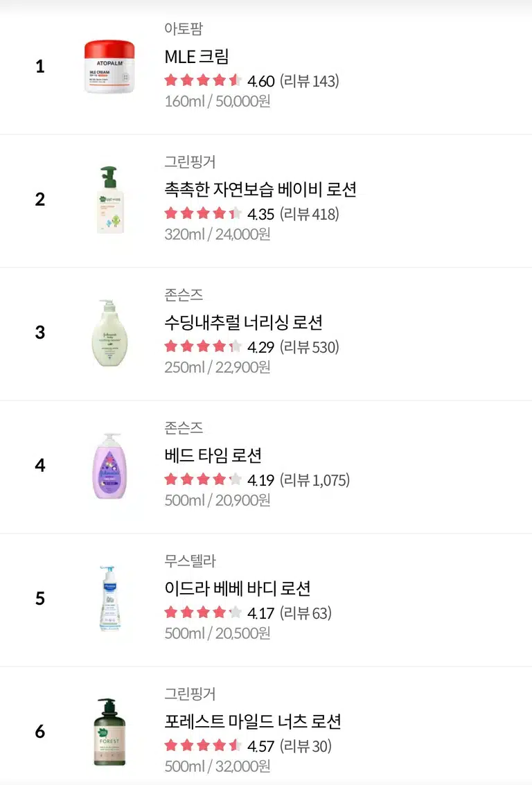Open 베드 타임 로션 product page
This screenshot has width=532, height=785.
tap(213, 456)
